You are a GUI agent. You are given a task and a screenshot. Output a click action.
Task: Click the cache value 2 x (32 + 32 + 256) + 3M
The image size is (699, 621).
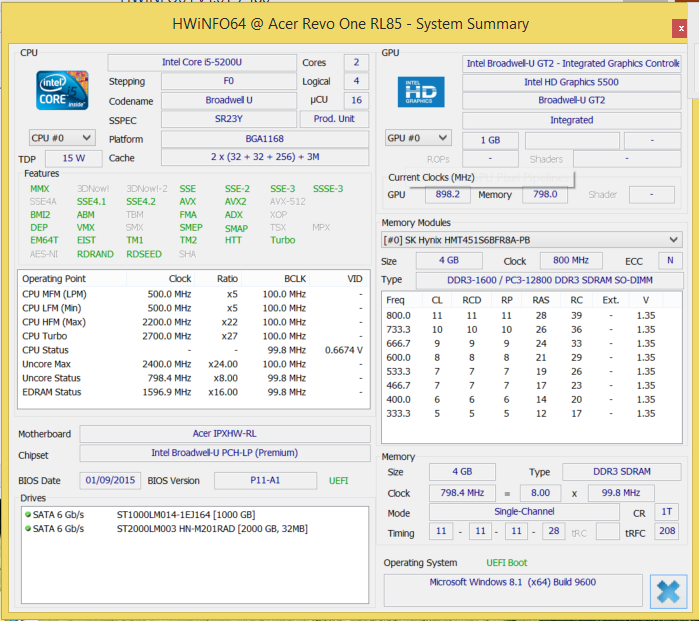265,157
